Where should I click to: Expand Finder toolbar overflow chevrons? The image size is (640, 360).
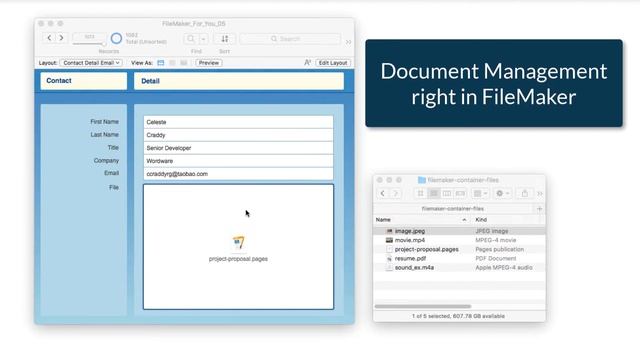coord(540,193)
